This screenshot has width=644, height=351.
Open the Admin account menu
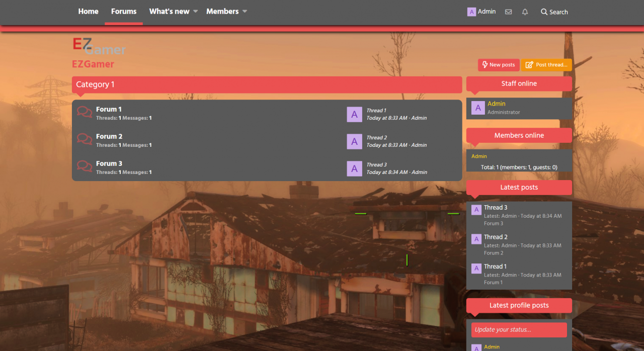(481, 12)
